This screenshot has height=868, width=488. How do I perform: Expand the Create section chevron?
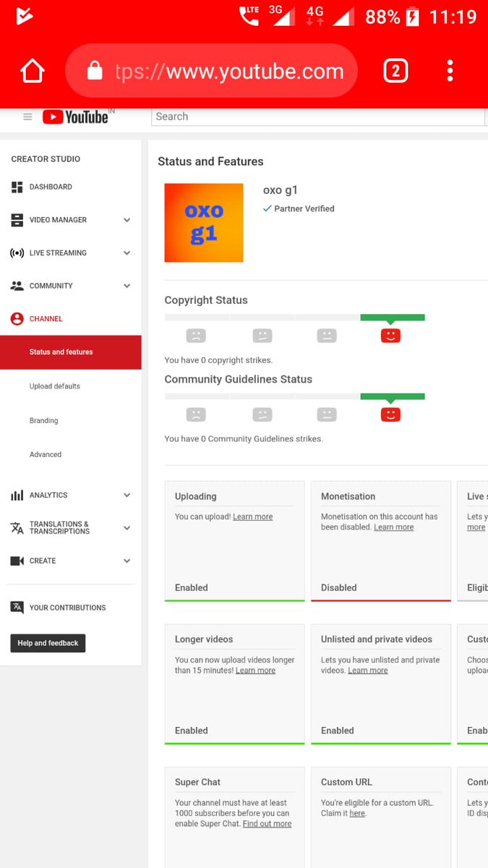(127, 561)
